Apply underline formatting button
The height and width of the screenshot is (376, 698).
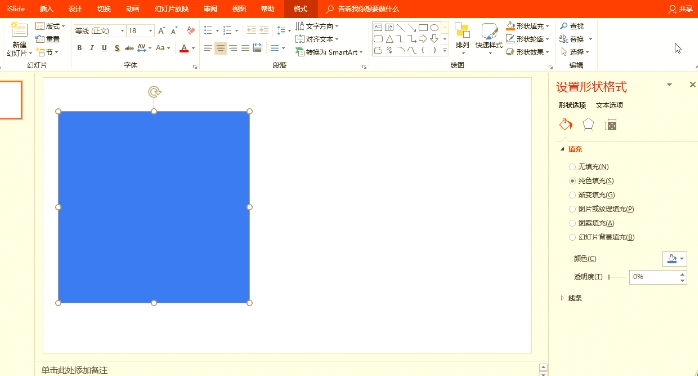[104, 48]
